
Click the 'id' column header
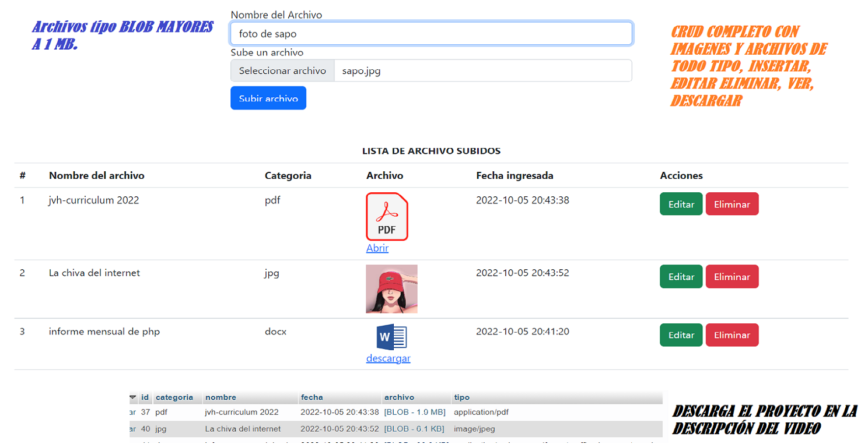[x=145, y=397]
